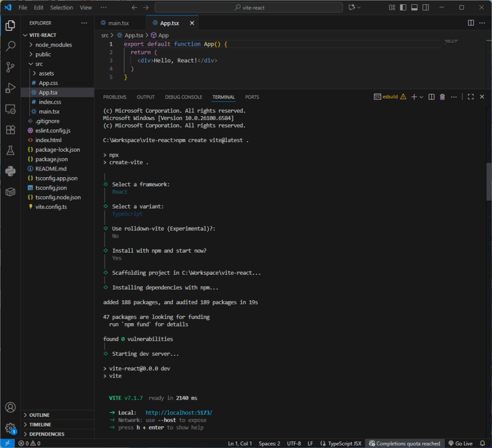Click the Go Live status bar button
The height and width of the screenshot is (448, 492).
tap(460, 443)
